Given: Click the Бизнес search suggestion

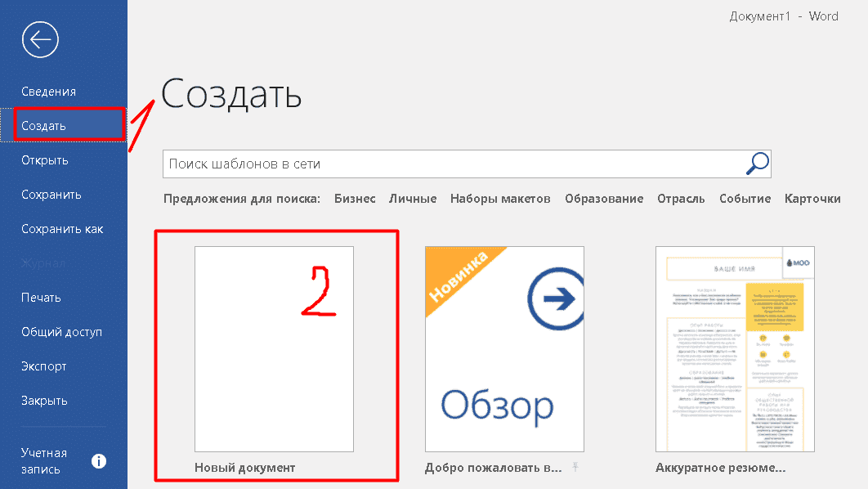Looking at the screenshot, I should coord(355,198).
